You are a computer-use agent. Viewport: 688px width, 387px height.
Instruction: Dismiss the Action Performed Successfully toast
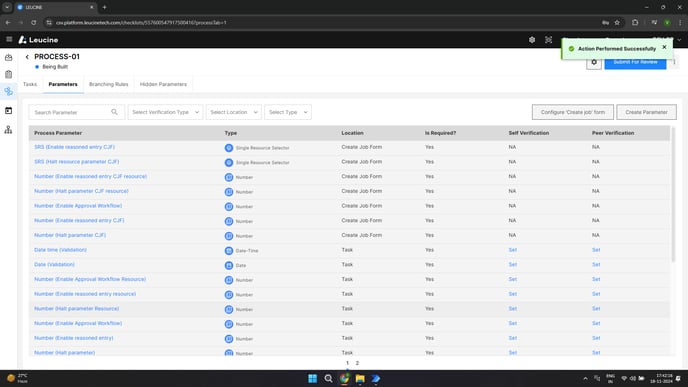point(664,47)
